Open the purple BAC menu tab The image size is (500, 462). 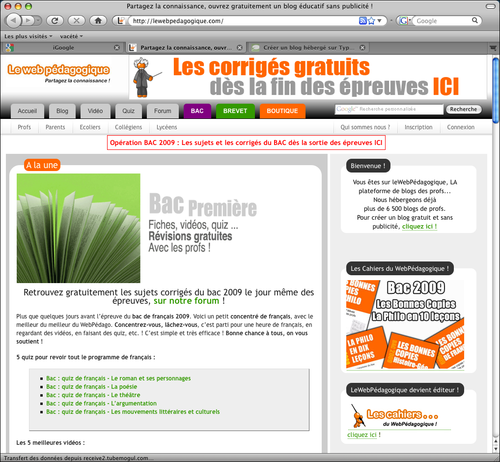pyautogui.click(x=197, y=111)
